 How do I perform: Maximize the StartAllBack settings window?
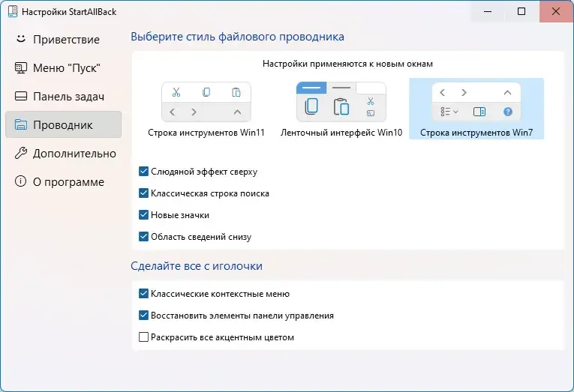(521, 11)
